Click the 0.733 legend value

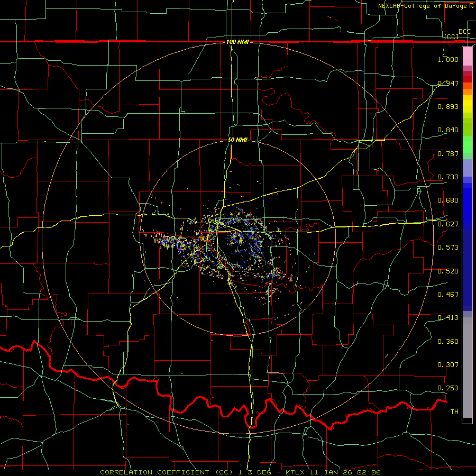click(x=448, y=177)
